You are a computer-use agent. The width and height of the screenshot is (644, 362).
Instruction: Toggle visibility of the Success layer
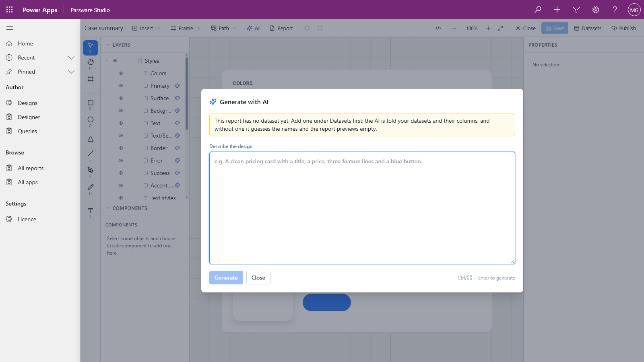[121, 173]
